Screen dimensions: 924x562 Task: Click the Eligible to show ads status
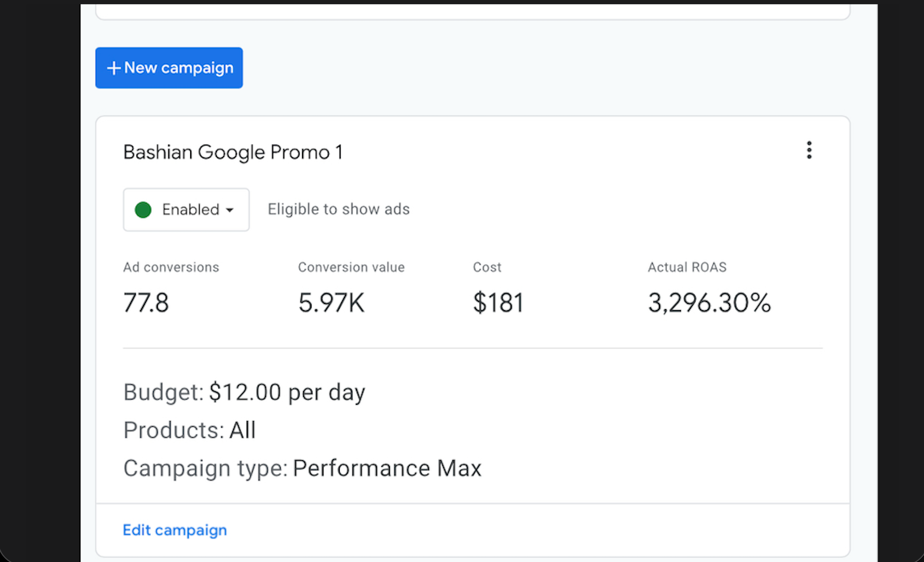click(x=338, y=209)
